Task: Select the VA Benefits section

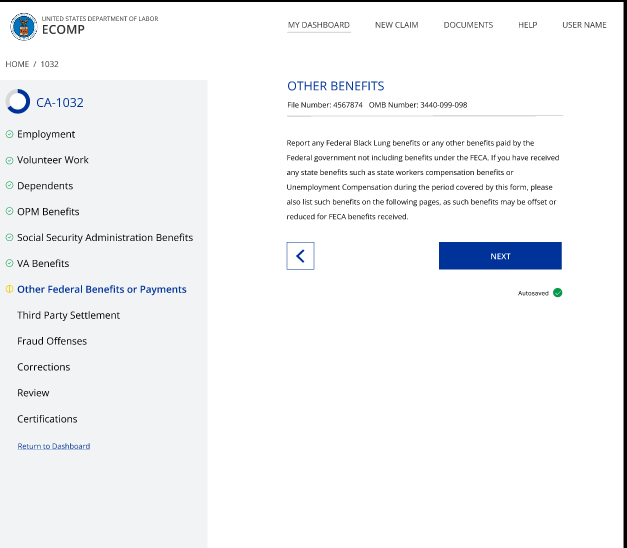Action: 43,264
